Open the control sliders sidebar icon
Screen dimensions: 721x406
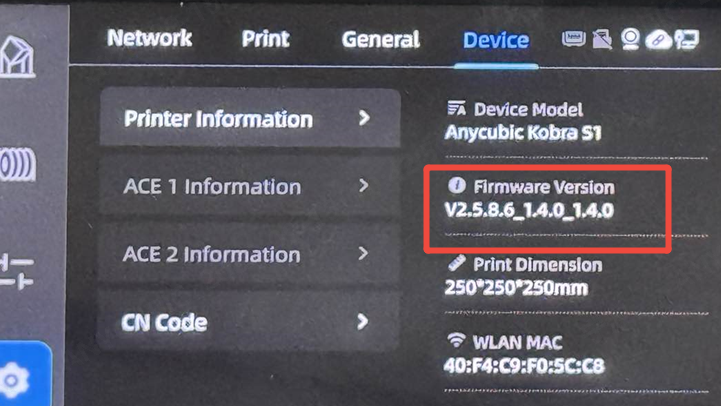click(17, 271)
